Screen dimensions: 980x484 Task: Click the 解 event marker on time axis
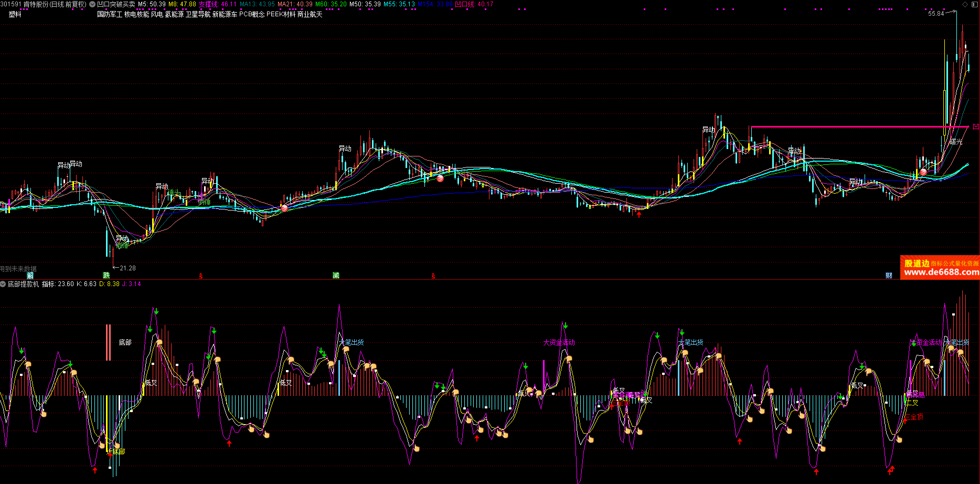pos(30,276)
